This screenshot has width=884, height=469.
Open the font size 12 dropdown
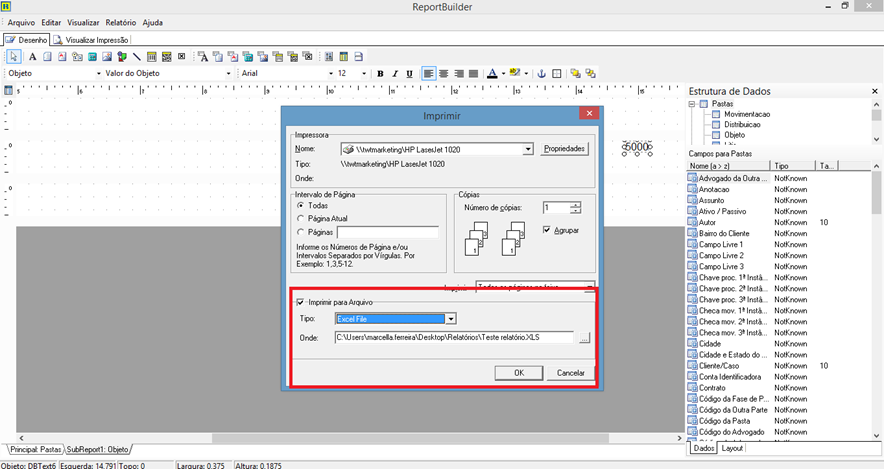[364, 73]
